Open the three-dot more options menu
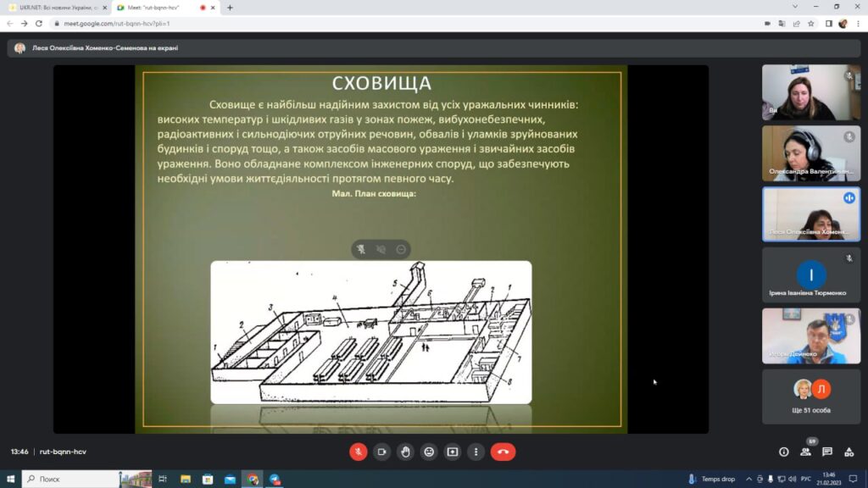This screenshot has width=868, height=488. coord(476,452)
